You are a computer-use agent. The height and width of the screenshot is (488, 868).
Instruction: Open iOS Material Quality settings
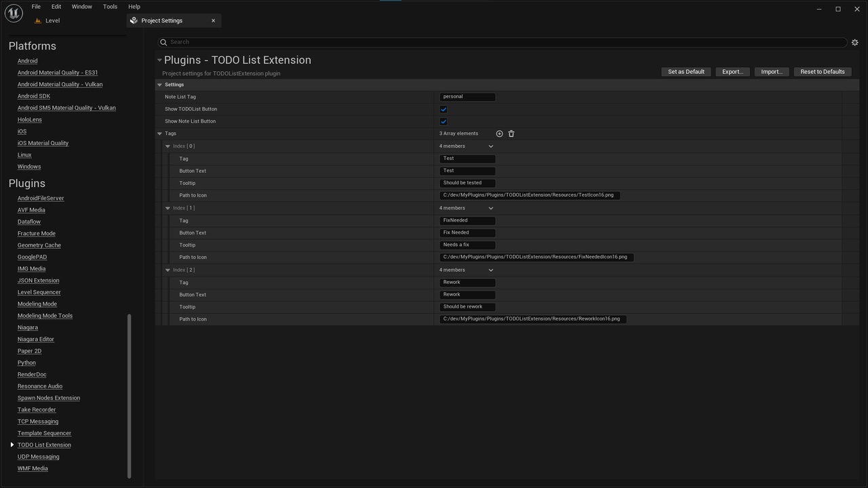(43, 143)
